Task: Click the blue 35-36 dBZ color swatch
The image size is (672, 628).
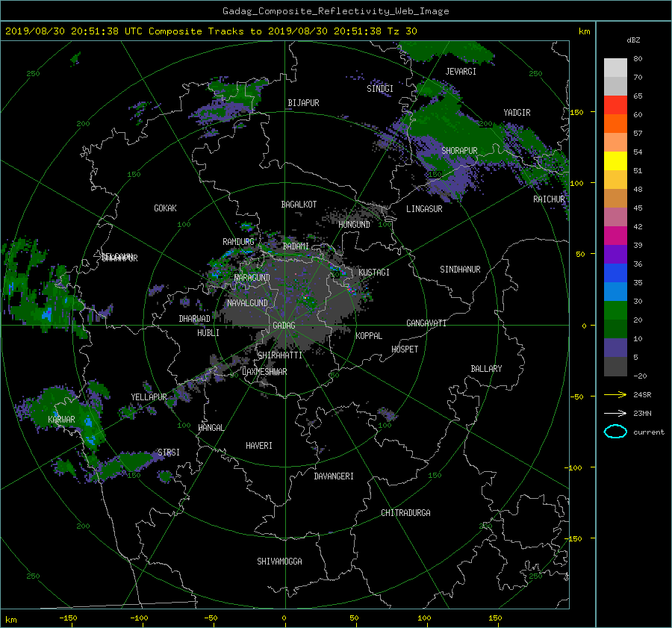Action: pyautogui.click(x=615, y=273)
